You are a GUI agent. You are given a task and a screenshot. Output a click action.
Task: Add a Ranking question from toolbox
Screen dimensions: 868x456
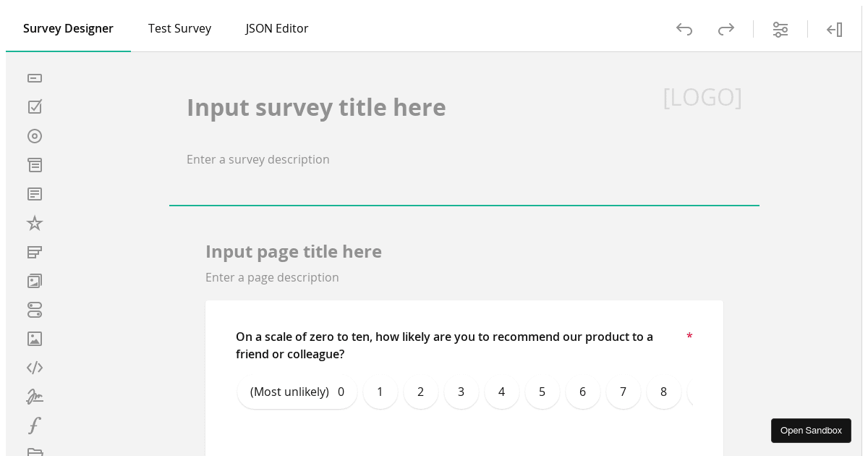(35, 252)
